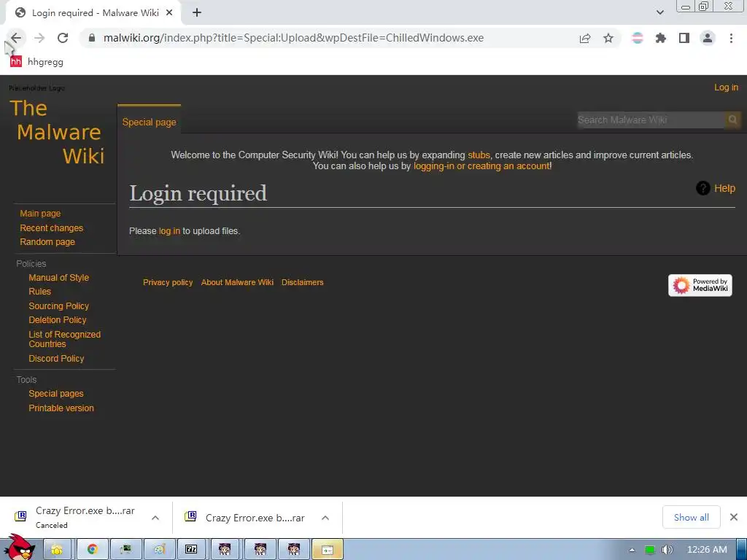
Task: Open Random page in sidebar
Action: (x=47, y=242)
